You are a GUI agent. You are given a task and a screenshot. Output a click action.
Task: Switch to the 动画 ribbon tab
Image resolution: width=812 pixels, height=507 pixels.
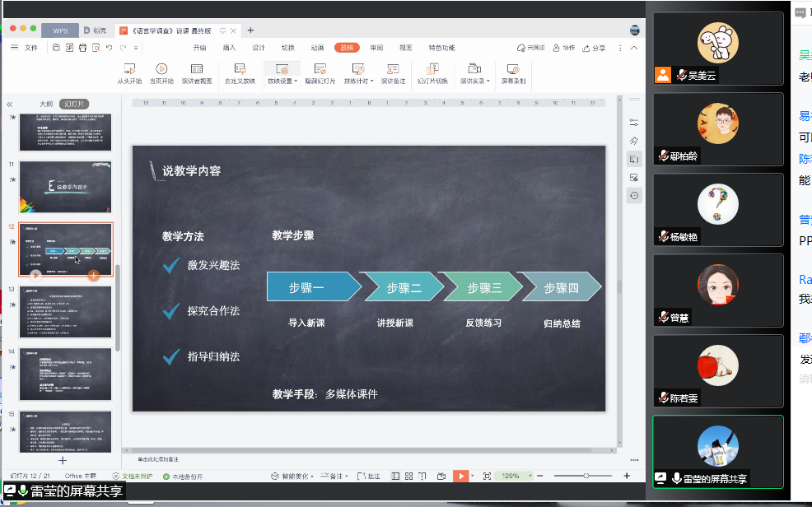point(317,48)
